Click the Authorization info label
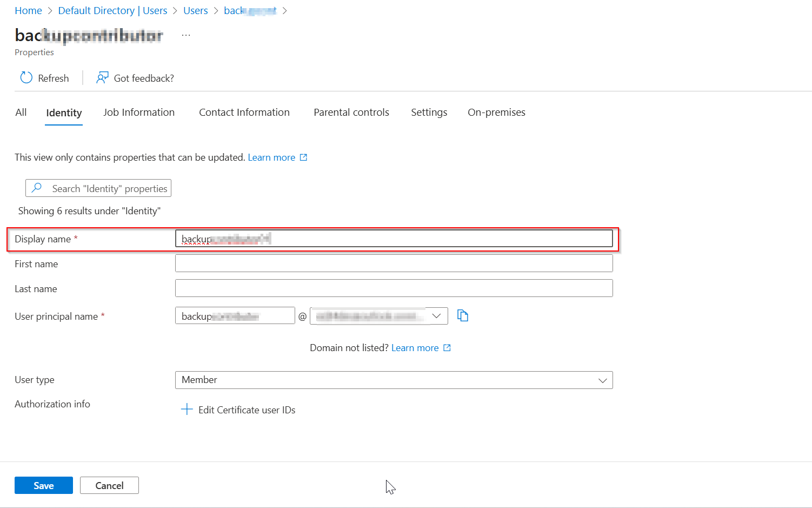 coord(52,404)
